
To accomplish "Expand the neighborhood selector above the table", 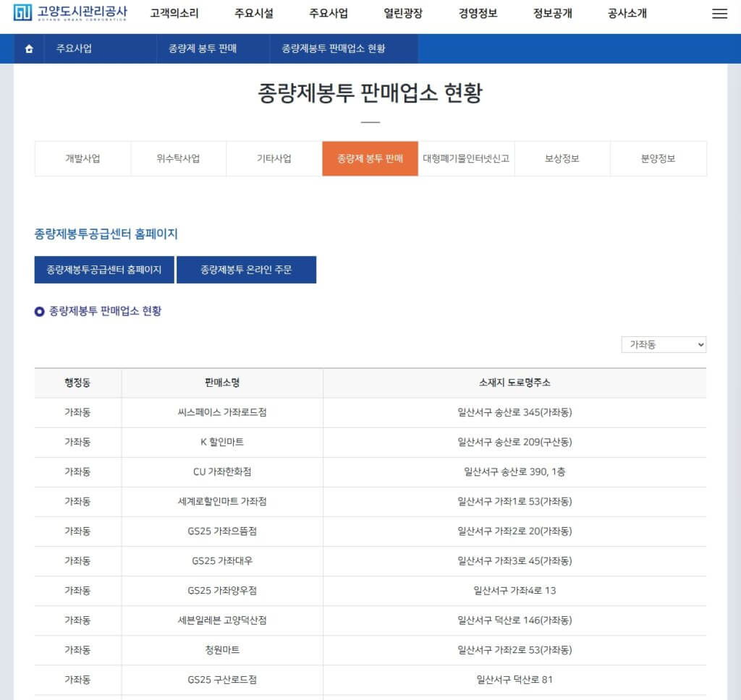I will 663,345.
